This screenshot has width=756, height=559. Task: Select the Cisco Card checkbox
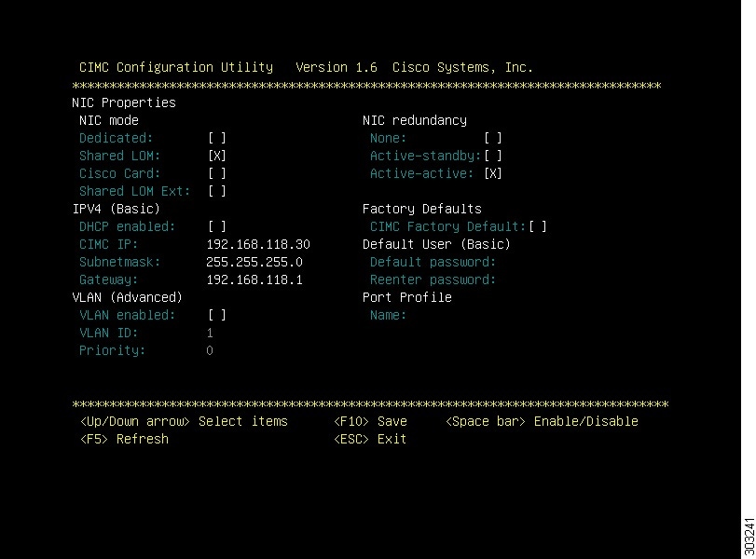217,173
